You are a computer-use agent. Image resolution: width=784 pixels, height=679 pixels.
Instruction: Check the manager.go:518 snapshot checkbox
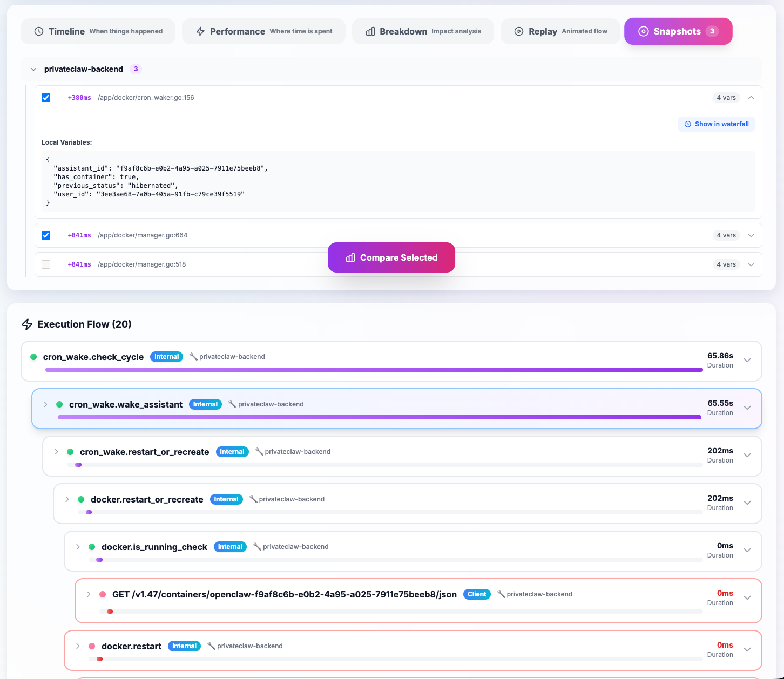coord(46,264)
